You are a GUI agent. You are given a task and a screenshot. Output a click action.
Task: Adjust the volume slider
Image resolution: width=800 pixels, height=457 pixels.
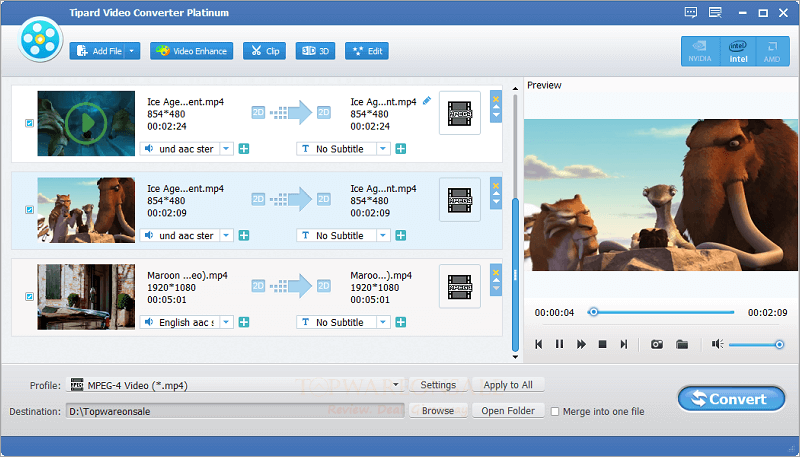[756, 345]
